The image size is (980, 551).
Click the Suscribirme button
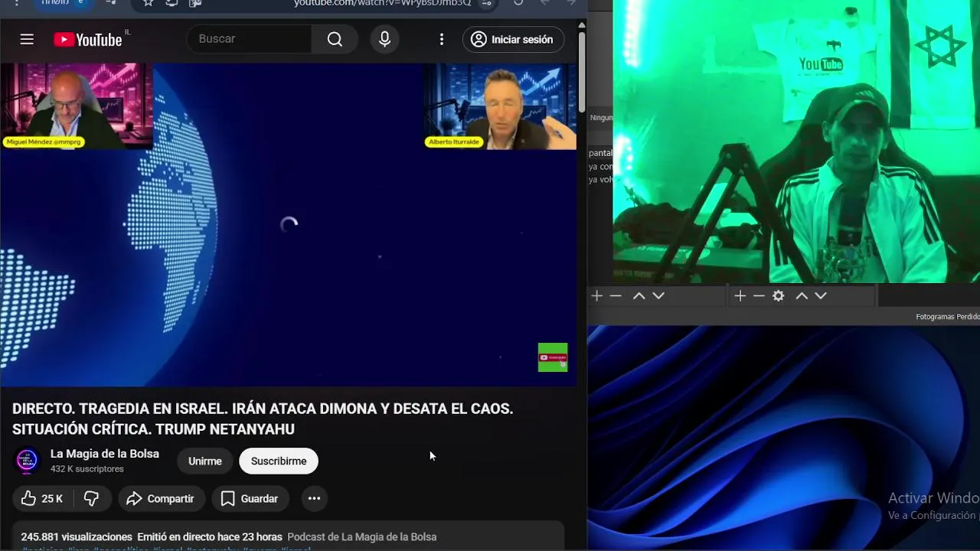coord(279,461)
